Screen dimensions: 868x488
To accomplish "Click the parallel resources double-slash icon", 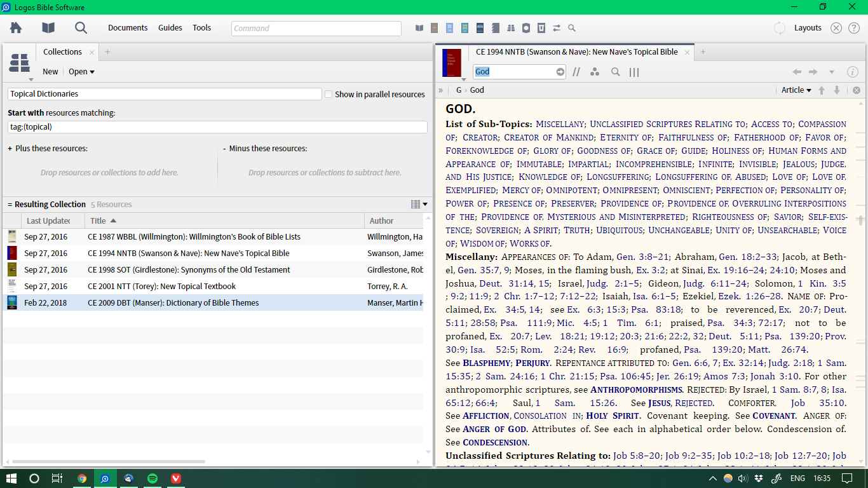I will click(x=576, y=72).
